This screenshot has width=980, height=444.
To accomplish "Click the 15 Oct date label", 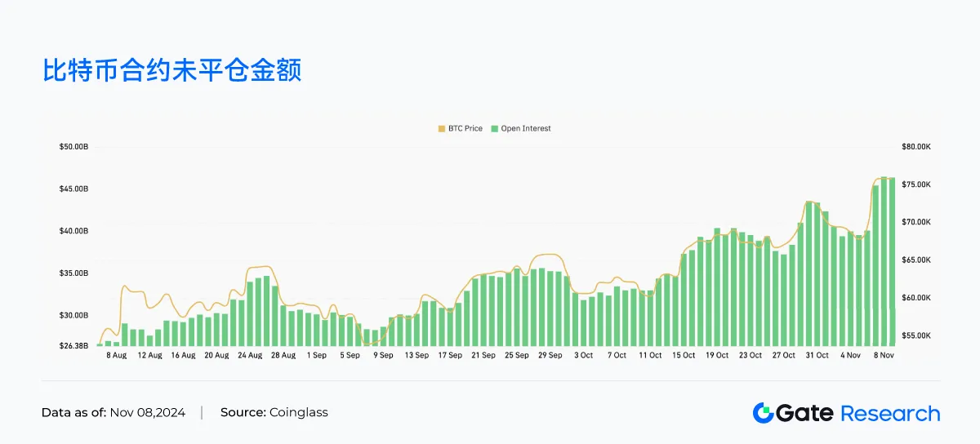I will tap(684, 356).
